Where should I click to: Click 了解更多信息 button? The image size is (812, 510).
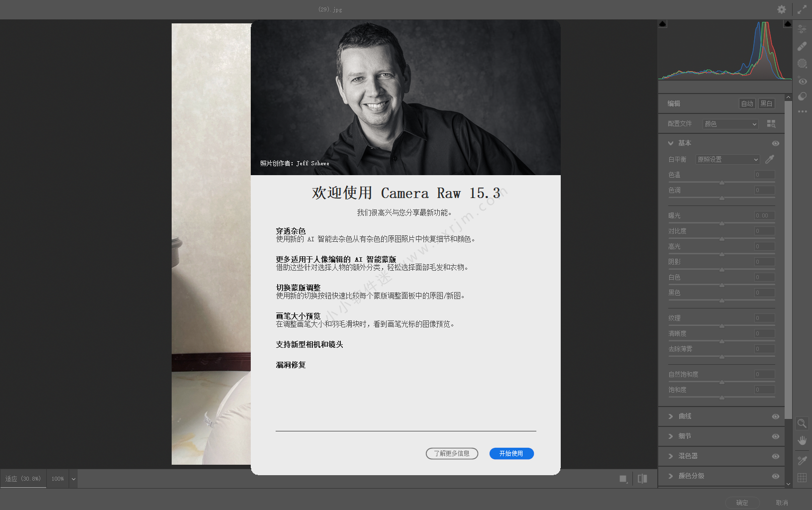[452, 453]
